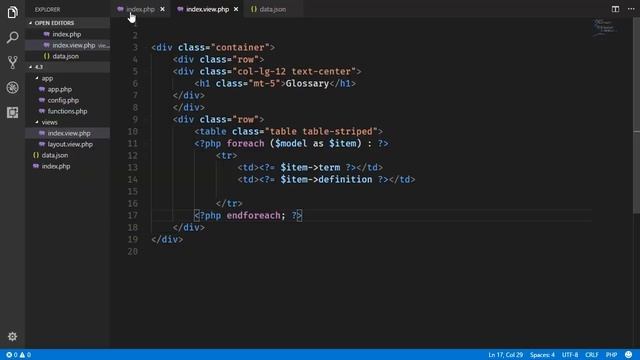Open data.json in the project root
This screenshot has width=640, height=360.
coord(67,155)
